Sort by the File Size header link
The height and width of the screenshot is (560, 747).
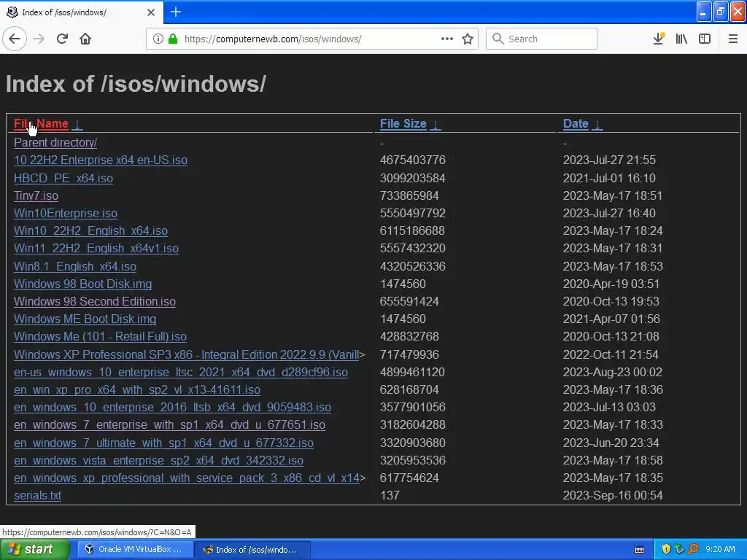[x=403, y=124]
